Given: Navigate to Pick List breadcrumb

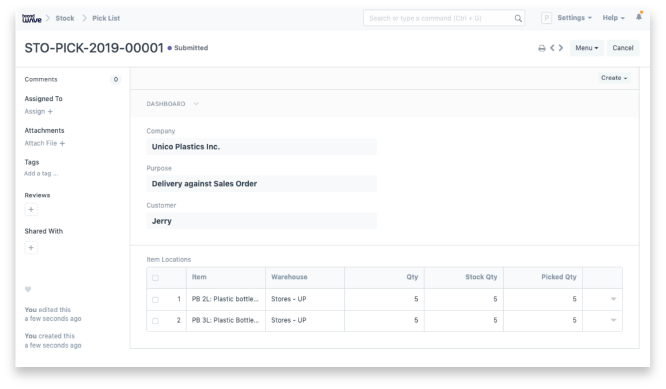Looking at the screenshot, I should coord(106,18).
